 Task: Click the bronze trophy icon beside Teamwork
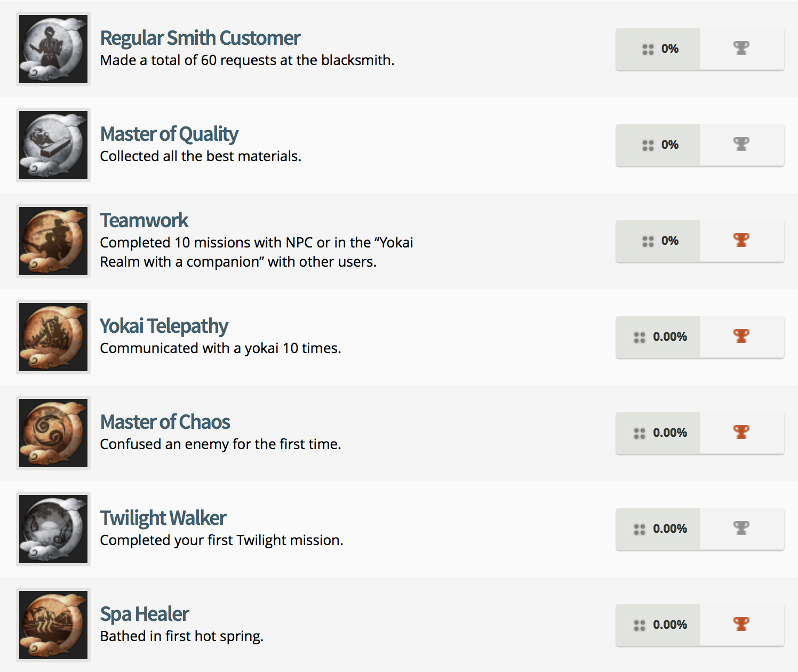pos(741,241)
